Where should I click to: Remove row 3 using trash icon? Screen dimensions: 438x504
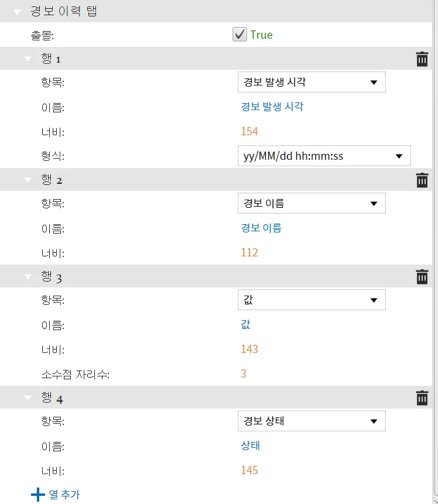pyautogui.click(x=422, y=277)
